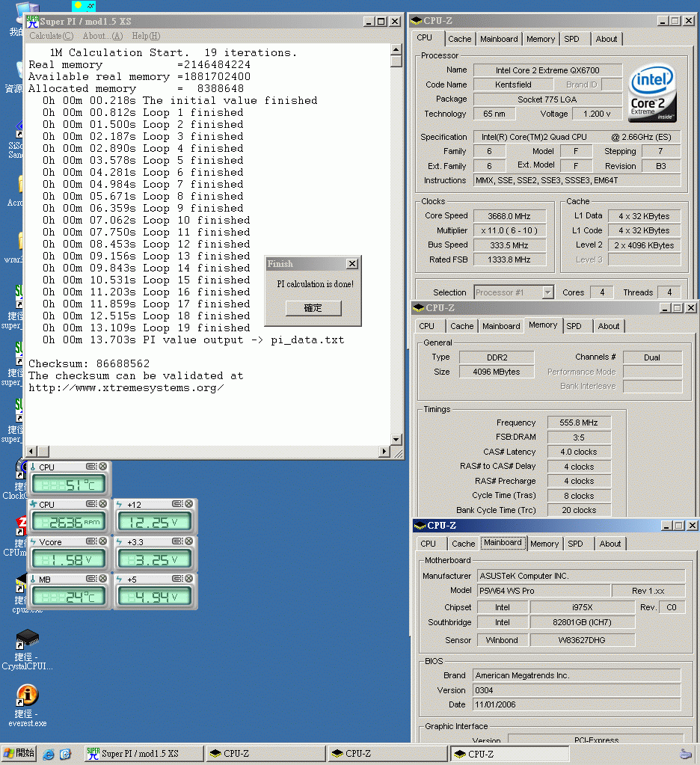Select the CrystalCPUID desktop shortcut
This screenshot has width=700, height=765.
pyautogui.click(x=28, y=650)
